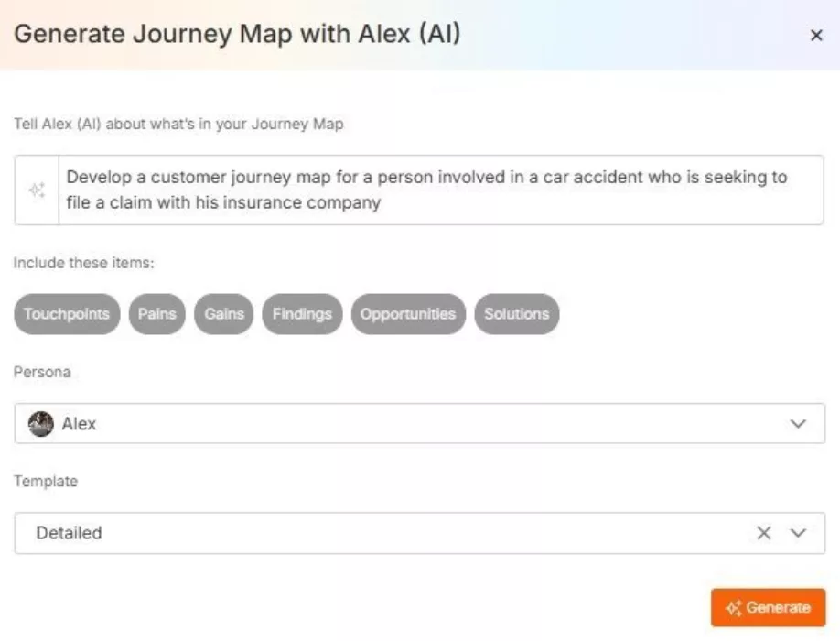Toggle the Gains item chip
Screen dimensions: 840x641
223,313
